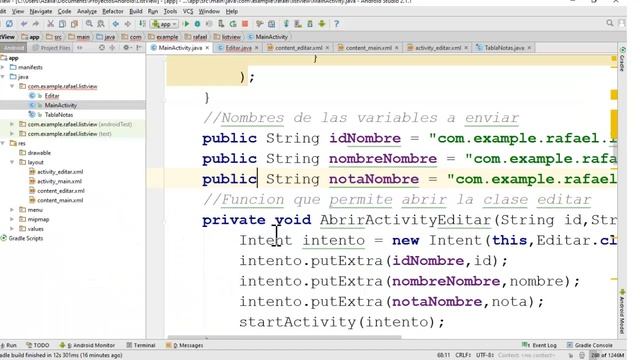Click the Synchronize toolbar icon
The height and width of the screenshot is (360, 640).
pos(9,24)
